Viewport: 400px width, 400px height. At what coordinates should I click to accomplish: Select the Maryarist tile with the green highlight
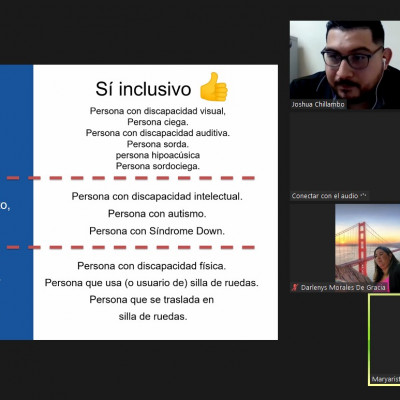pyautogui.click(x=384, y=340)
